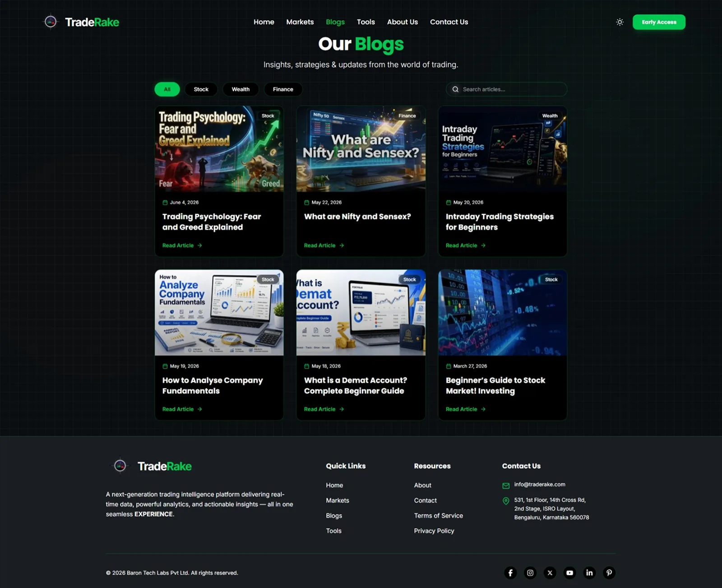
Task: Click Blogs in footer Quick Links
Action: pyautogui.click(x=334, y=516)
